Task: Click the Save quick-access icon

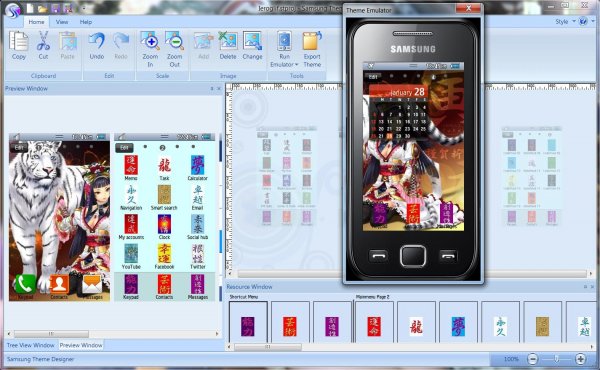Action: point(55,8)
